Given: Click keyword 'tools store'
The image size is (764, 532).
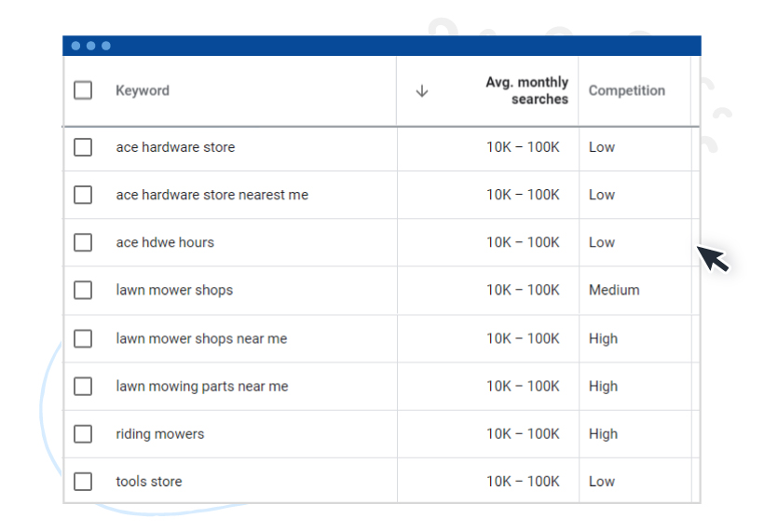Looking at the screenshot, I should pos(149,482).
